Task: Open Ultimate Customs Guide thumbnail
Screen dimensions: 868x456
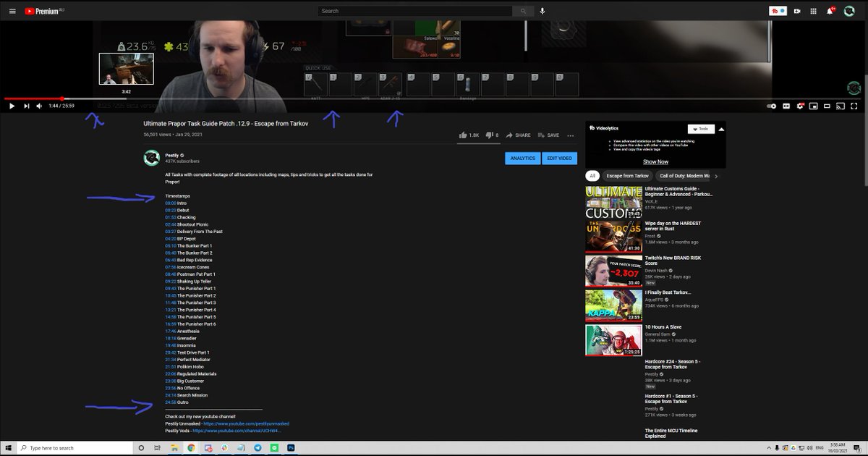Action: coord(613,203)
